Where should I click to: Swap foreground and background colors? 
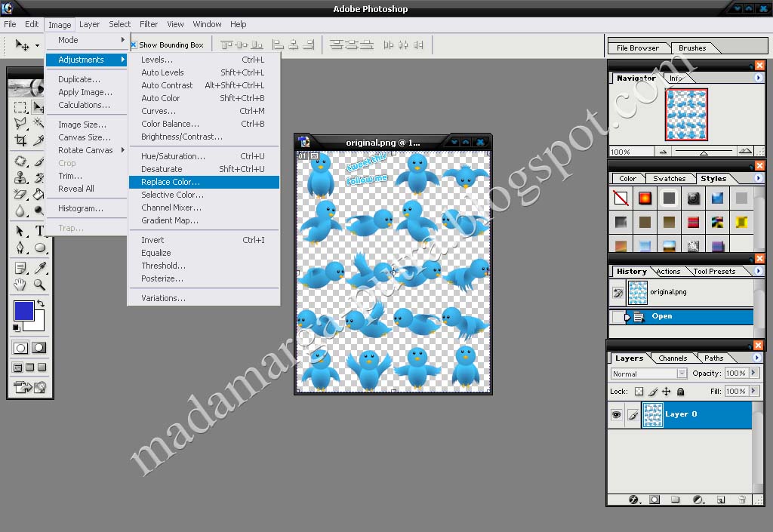click(41, 303)
